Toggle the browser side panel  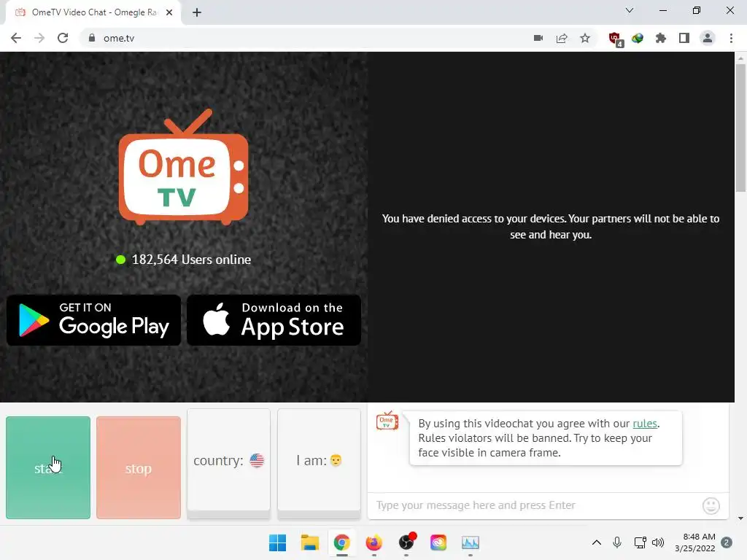(x=684, y=38)
